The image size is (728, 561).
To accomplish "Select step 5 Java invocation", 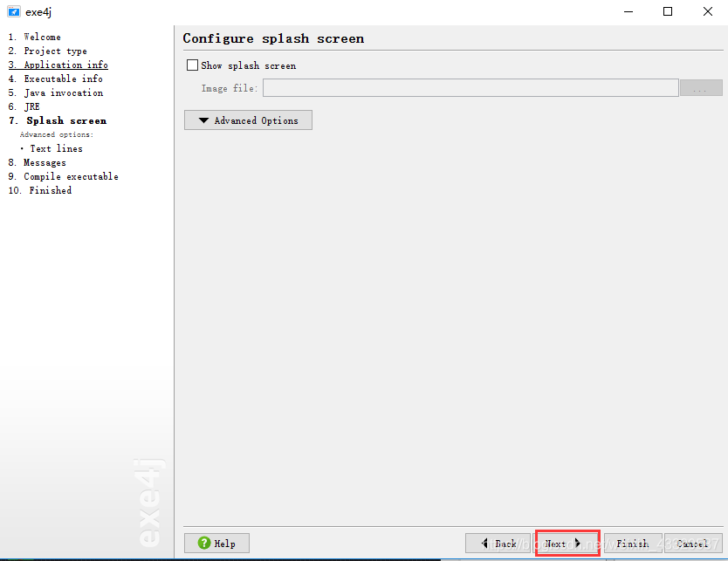I will (56, 92).
